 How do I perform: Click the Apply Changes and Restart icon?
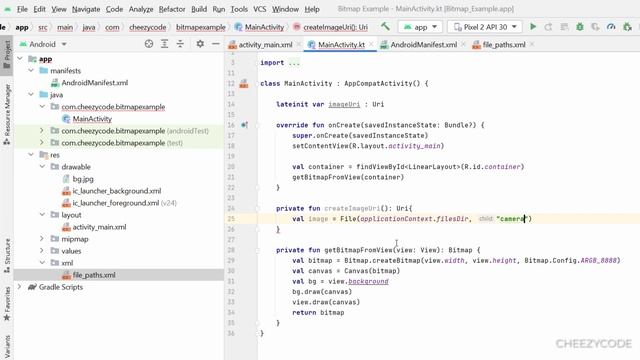pyautogui.click(x=548, y=27)
